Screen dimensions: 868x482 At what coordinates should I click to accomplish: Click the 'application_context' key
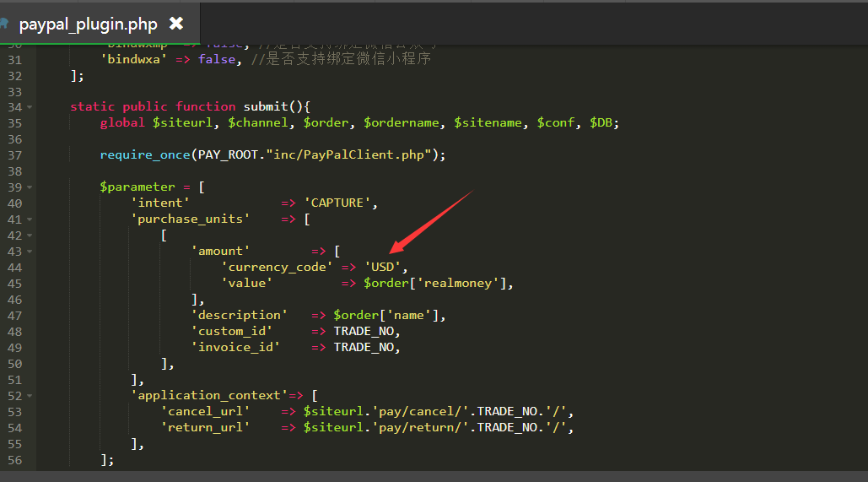click(x=208, y=396)
